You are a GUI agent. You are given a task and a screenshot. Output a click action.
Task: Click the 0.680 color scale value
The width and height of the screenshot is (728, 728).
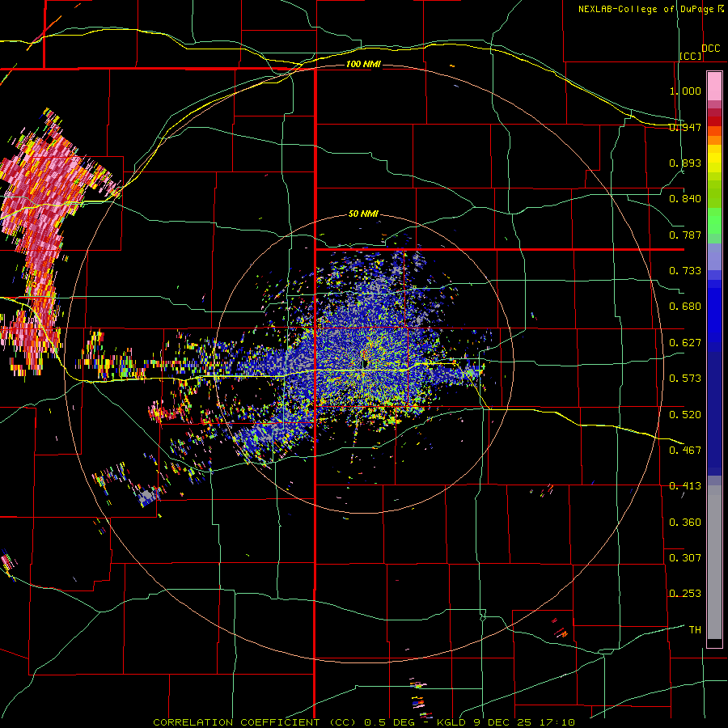click(x=685, y=307)
